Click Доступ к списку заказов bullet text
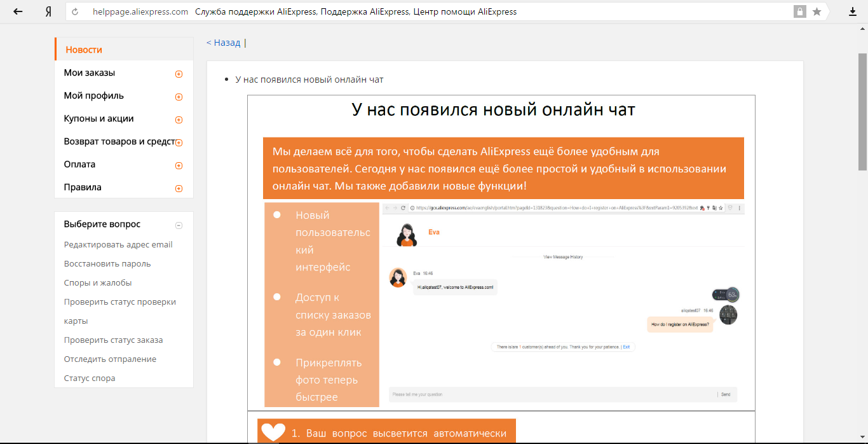 click(333, 314)
